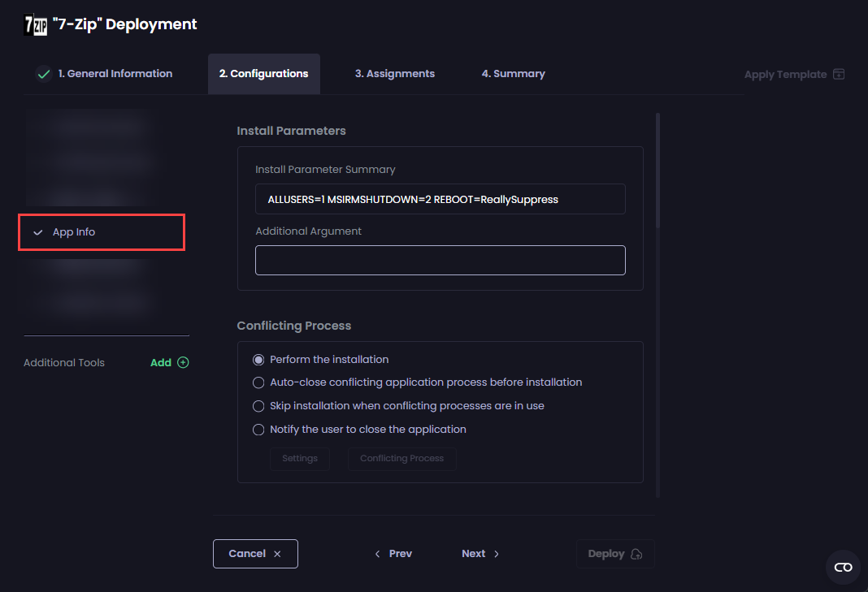Click the green checkmark on General Information
This screenshot has height=592, width=868.
click(44, 74)
